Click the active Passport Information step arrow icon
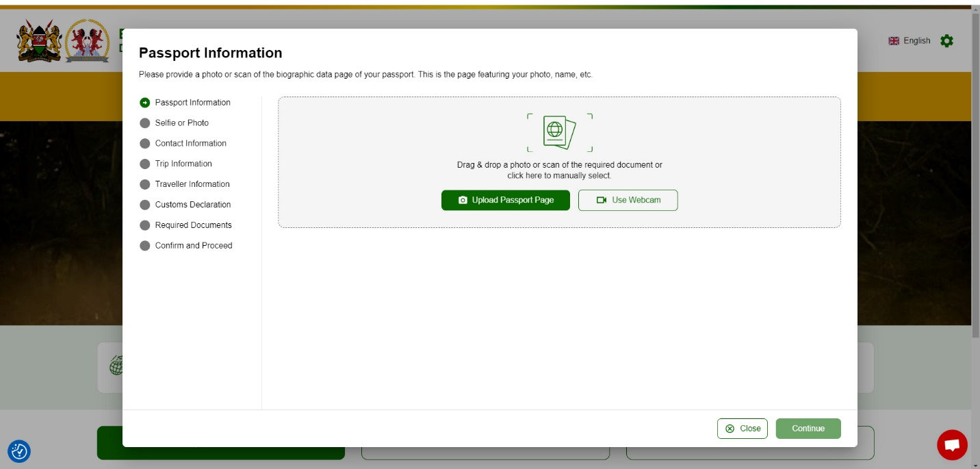The height and width of the screenshot is (469, 980). pyautogui.click(x=144, y=103)
